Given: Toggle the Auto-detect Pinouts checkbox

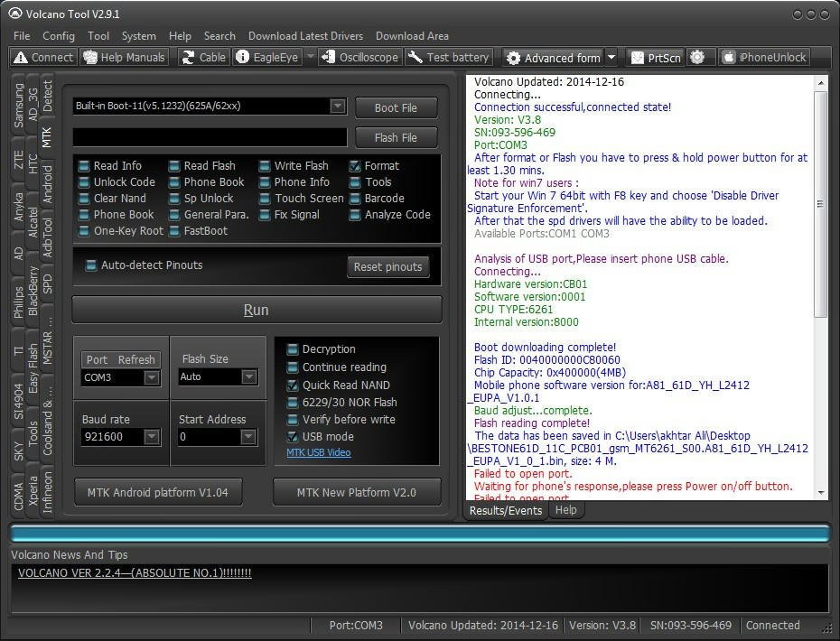Looking at the screenshot, I should (x=91, y=265).
